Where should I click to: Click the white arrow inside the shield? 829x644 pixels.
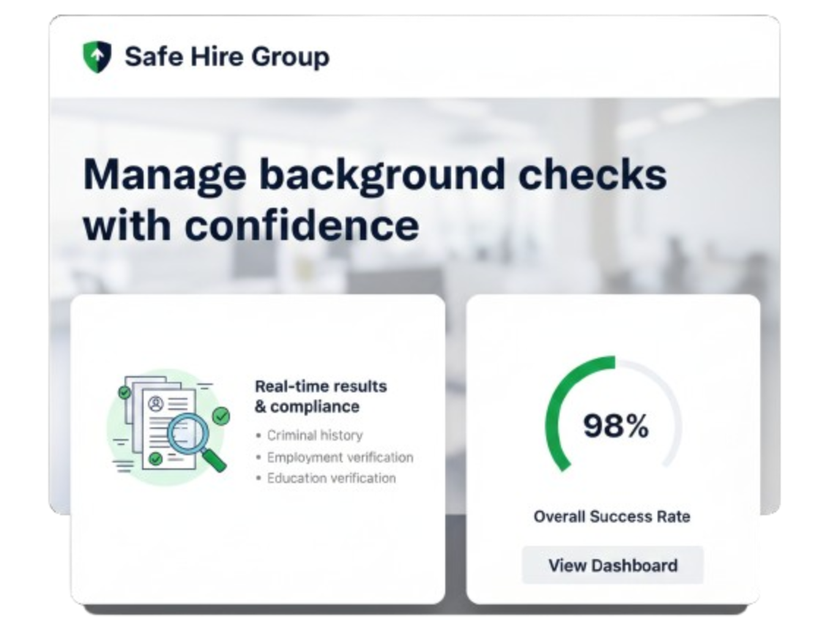click(97, 53)
